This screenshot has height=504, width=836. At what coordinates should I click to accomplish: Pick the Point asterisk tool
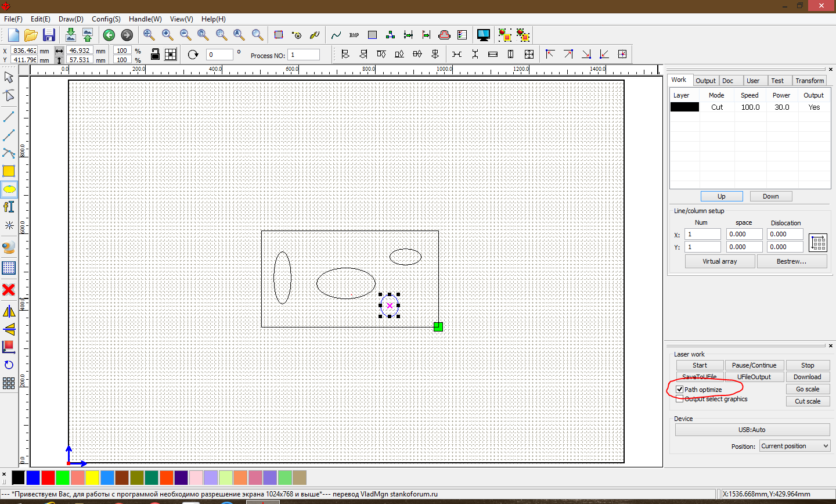tap(9, 225)
